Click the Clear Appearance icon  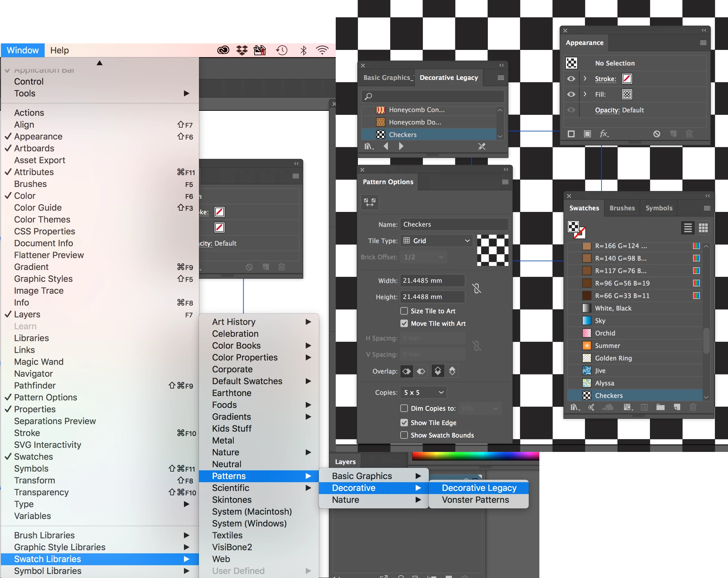[656, 134]
